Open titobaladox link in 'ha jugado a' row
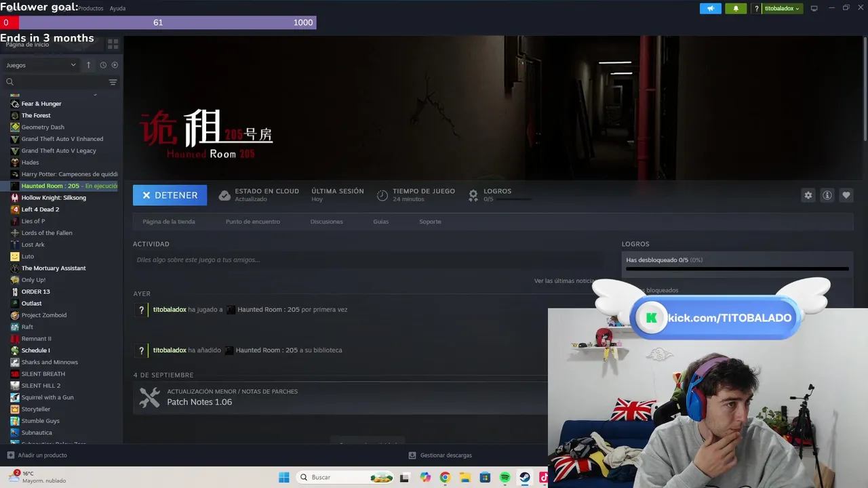The height and width of the screenshot is (488, 868). [170, 310]
